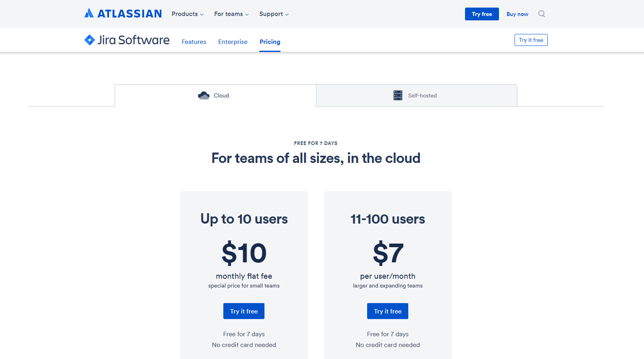This screenshot has width=644, height=359.
Task: Click 'monthly flat fee' text
Action: pyautogui.click(x=244, y=276)
